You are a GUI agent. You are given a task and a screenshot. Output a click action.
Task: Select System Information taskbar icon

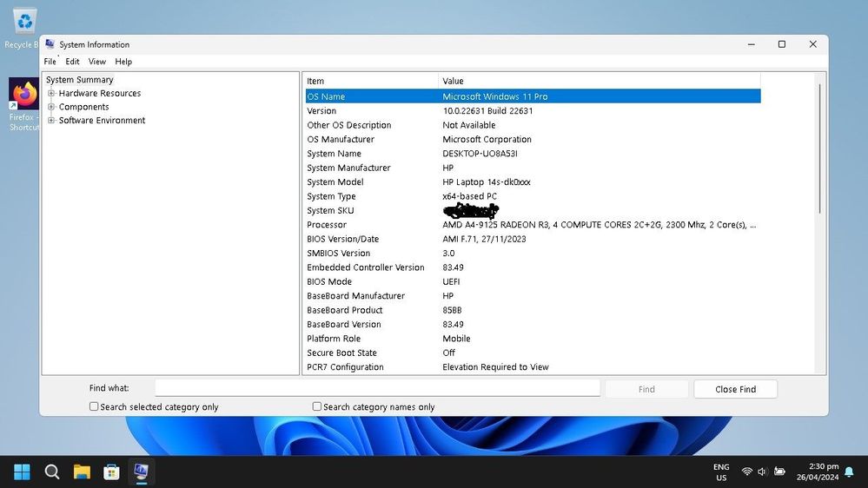(141, 472)
